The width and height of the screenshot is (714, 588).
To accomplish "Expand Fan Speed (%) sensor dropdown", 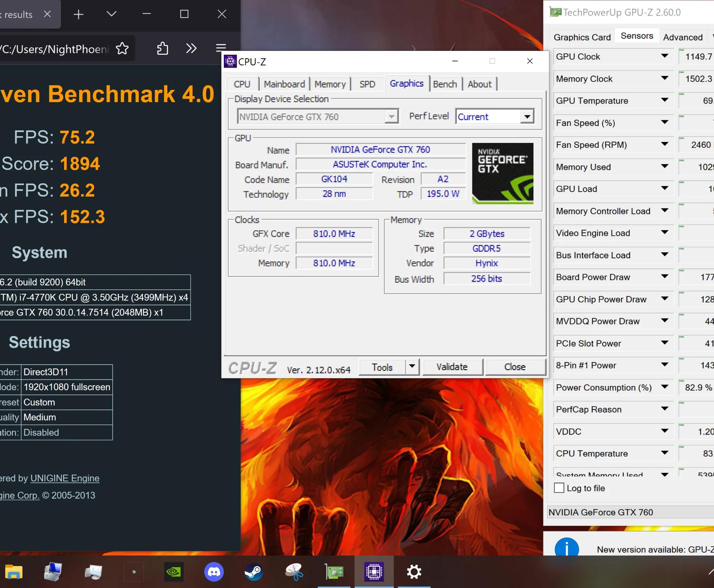I will click(x=664, y=122).
